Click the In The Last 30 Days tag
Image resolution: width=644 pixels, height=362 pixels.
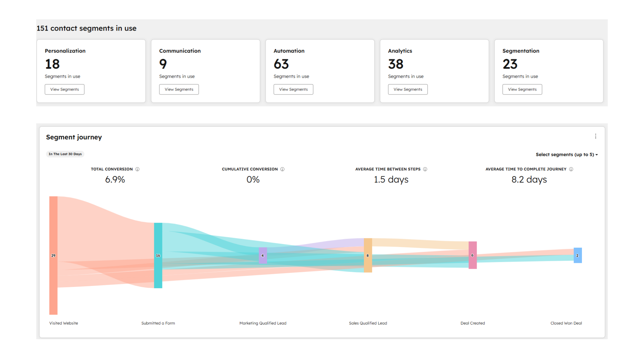(65, 154)
